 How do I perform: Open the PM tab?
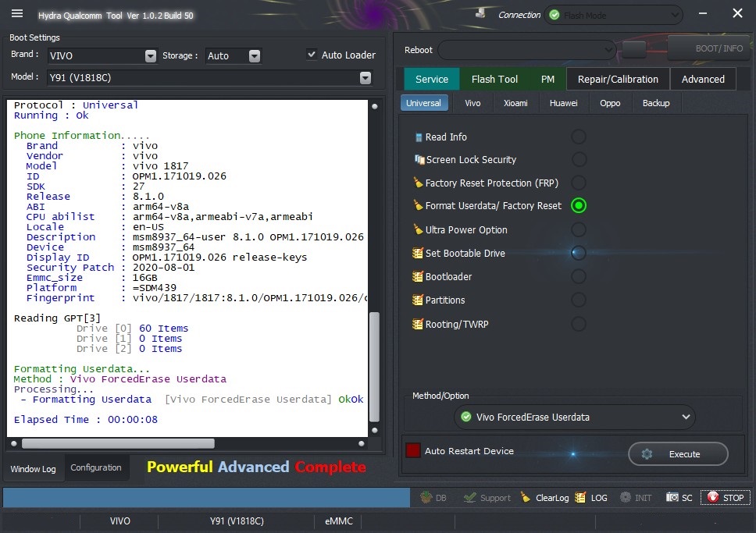[547, 79]
